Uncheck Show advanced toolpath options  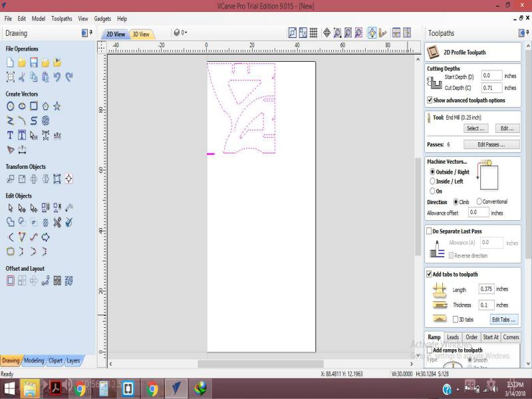[430, 100]
